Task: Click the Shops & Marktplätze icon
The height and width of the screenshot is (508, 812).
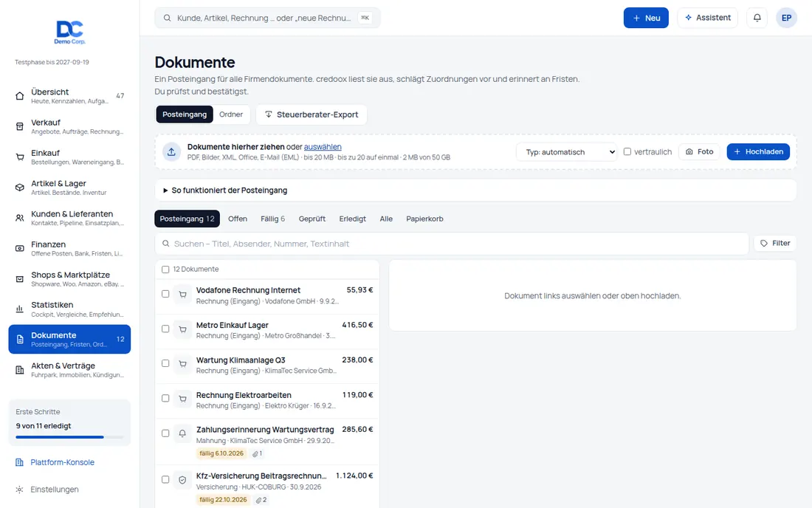Action: click(20, 279)
